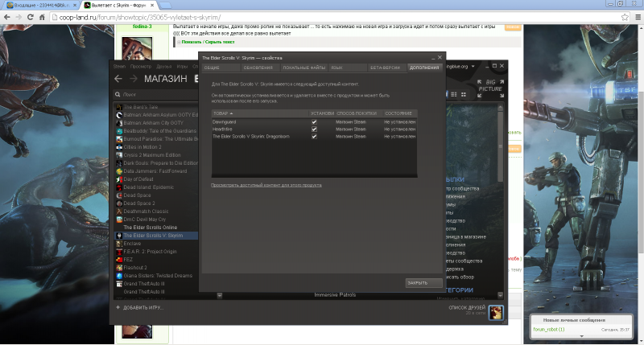Click the fedina-3 forum avatar
This screenshot has width=644, height=345.
tap(137, 48)
